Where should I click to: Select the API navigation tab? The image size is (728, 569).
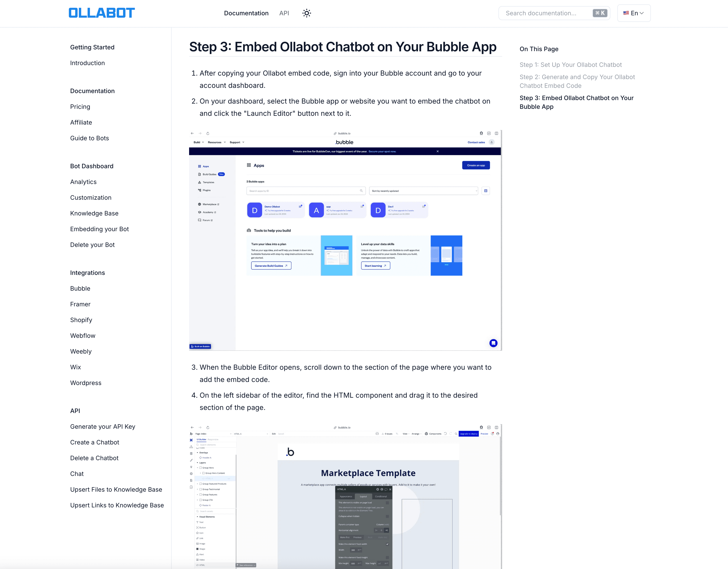[284, 13]
